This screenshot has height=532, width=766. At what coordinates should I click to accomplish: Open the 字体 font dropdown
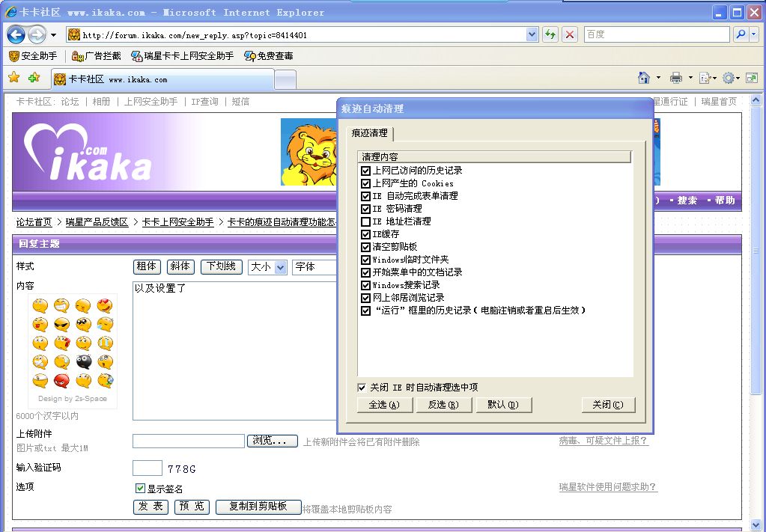click(314, 267)
